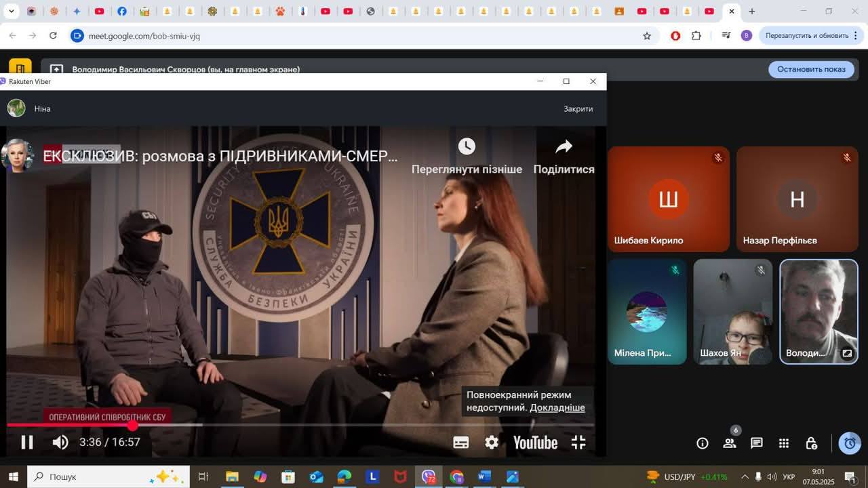868x488 pixels.
Task: Follow the Докладніше link
Action: [557, 407]
